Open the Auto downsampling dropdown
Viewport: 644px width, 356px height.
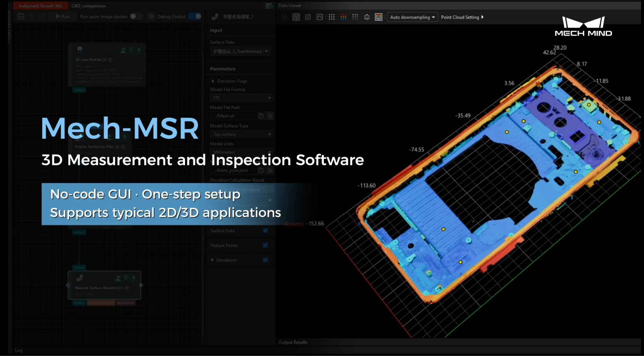pos(412,17)
